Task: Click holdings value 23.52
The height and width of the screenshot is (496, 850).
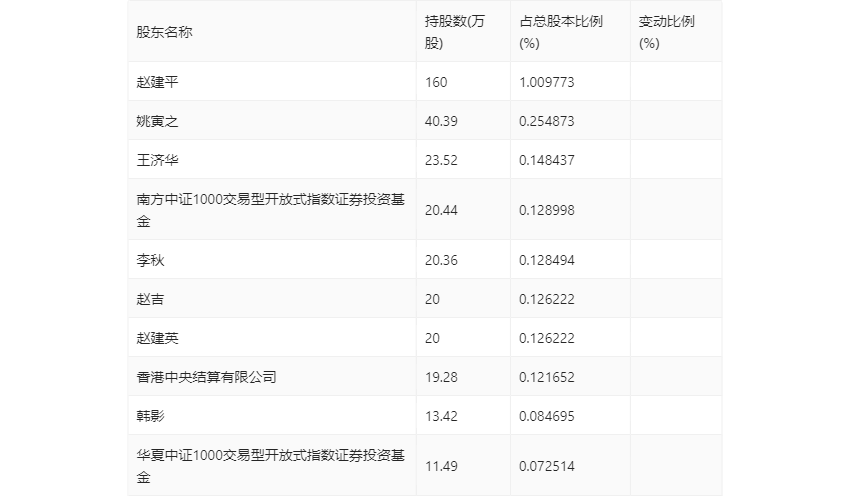Action: pos(441,160)
